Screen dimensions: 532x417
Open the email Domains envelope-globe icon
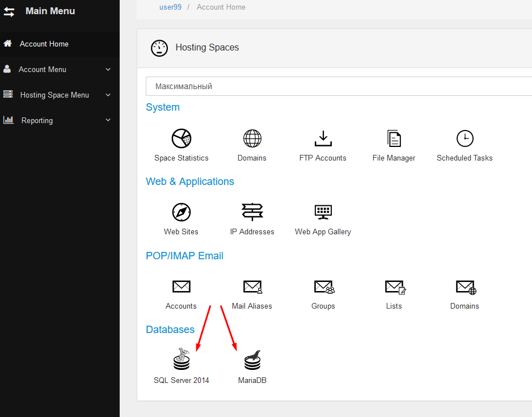click(x=466, y=287)
